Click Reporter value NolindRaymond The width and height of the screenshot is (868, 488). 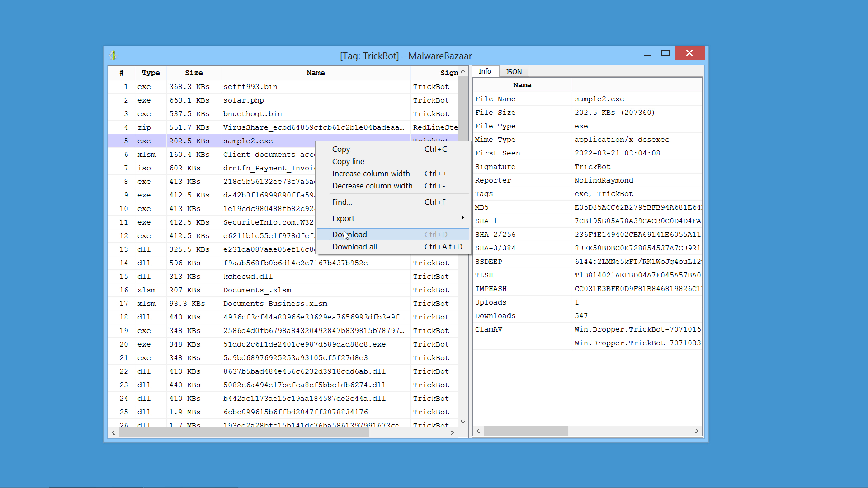coord(604,180)
